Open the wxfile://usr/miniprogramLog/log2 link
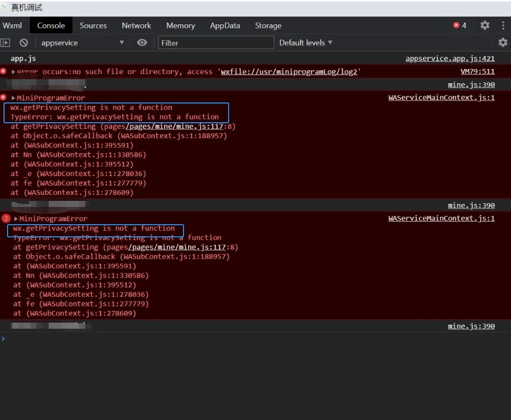 click(289, 72)
